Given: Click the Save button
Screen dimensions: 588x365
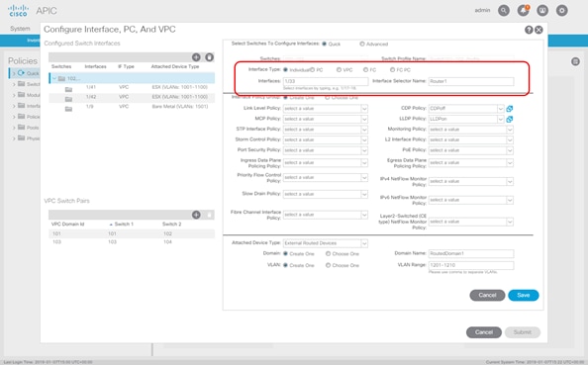Looking at the screenshot, I should 523,296.
